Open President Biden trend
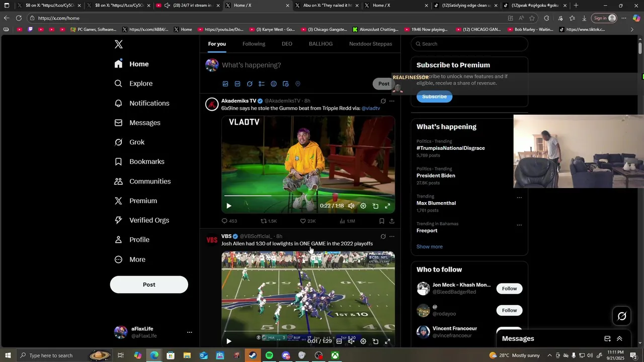The height and width of the screenshot is (362, 644). [x=436, y=175]
